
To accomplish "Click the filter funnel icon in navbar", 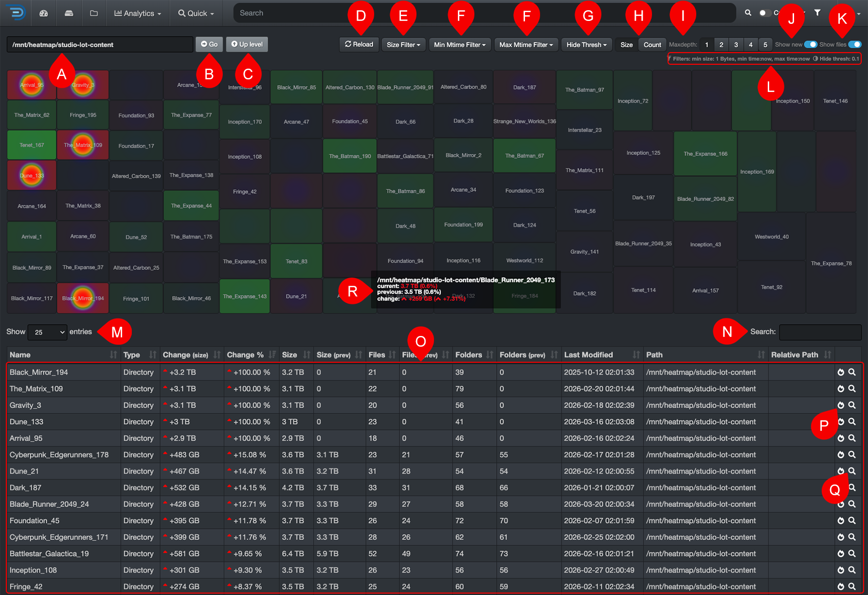I will pyautogui.click(x=817, y=13).
